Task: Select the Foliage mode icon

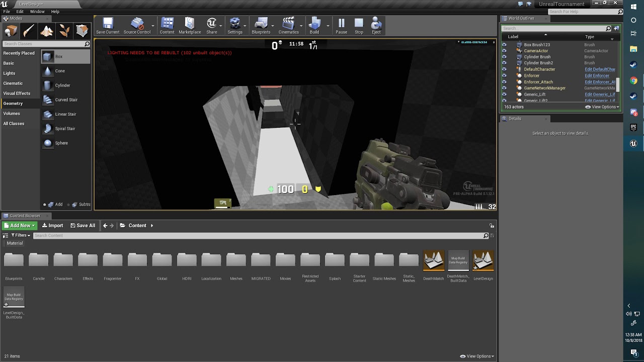Action: click(64, 31)
